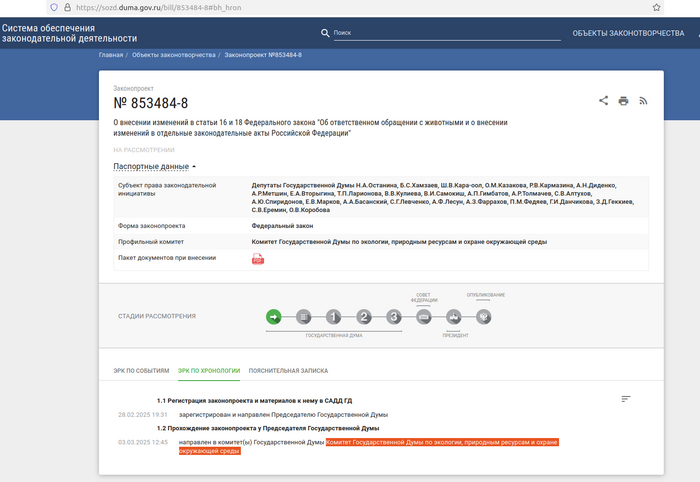Print the bill using the printer icon
This screenshot has width=700, height=482.
coord(623,101)
